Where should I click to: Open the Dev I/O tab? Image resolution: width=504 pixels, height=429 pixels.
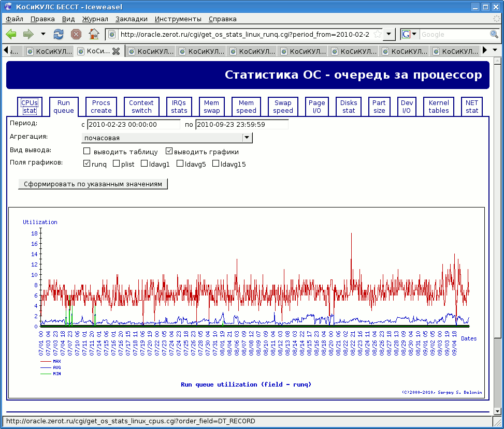pos(407,107)
